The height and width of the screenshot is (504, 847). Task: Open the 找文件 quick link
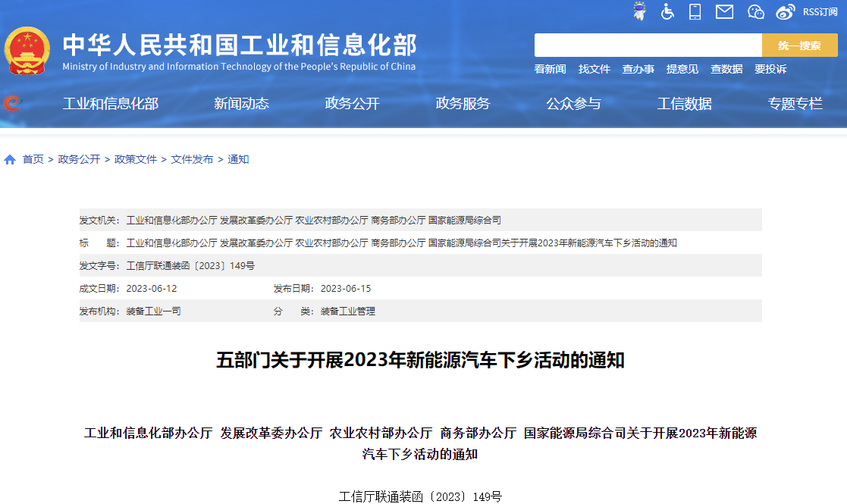point(594,69)
